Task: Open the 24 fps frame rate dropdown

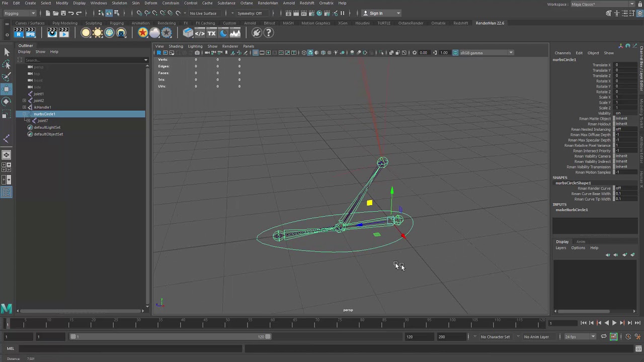Action: click(580, 337)
